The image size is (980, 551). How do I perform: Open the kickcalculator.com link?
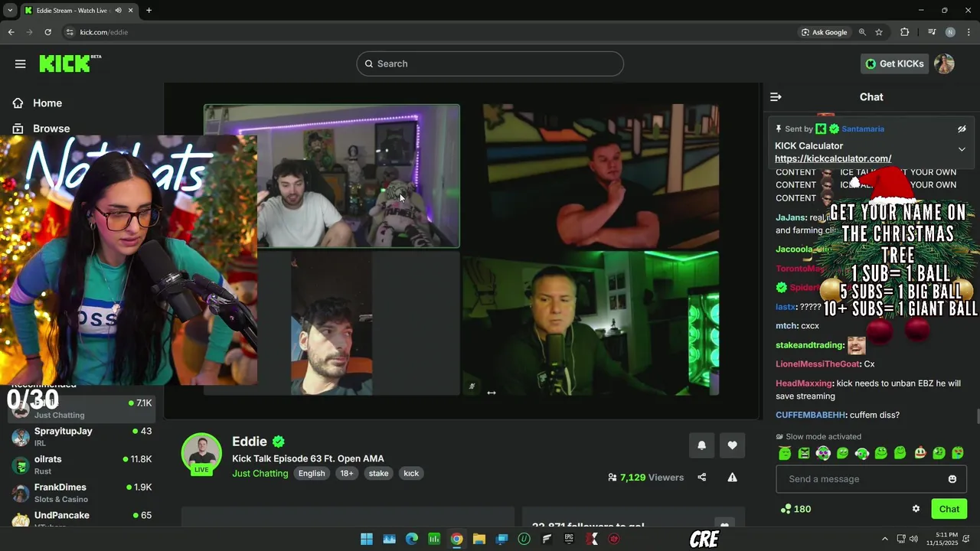833,158
